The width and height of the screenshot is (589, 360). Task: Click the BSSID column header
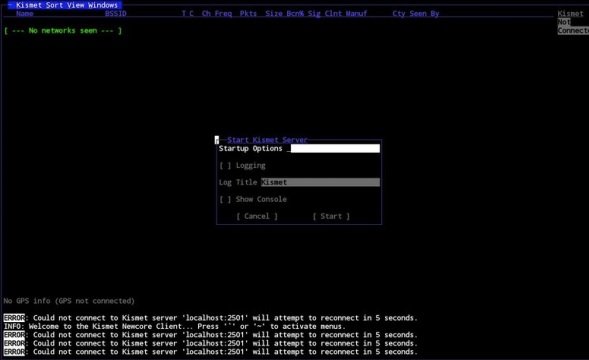pyautogui.click(x=116, y=14)
